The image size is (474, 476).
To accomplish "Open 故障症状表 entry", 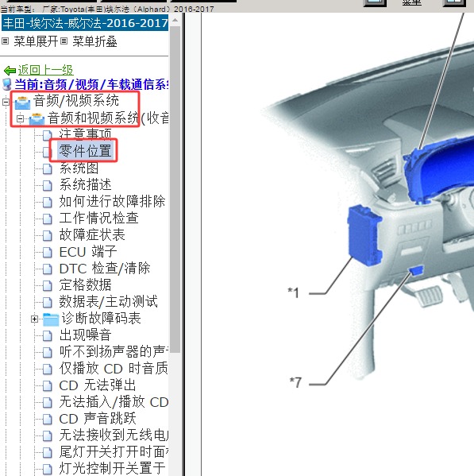I will tap(92, 234).
